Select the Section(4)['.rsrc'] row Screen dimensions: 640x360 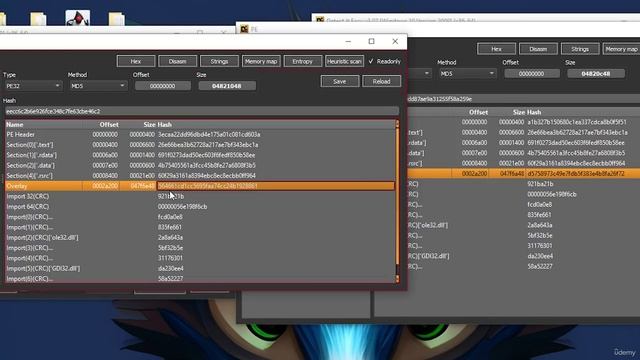point(200,176)
